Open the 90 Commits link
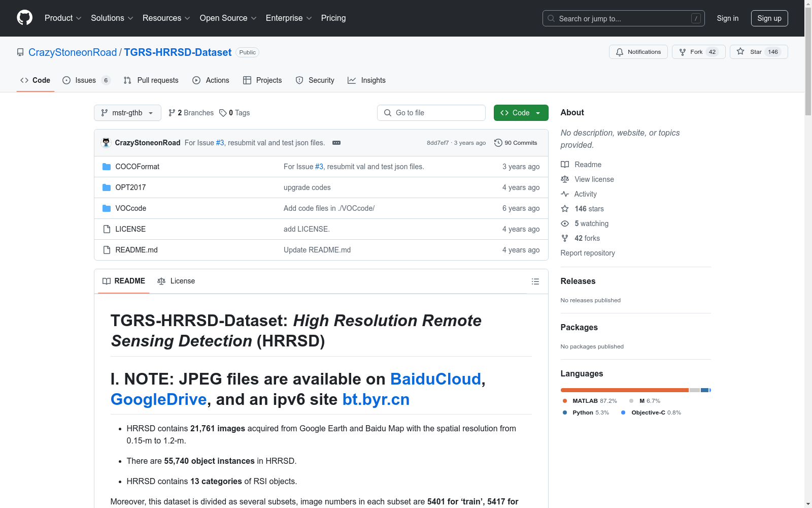This screenshot has width=812, height=508. 516,143
